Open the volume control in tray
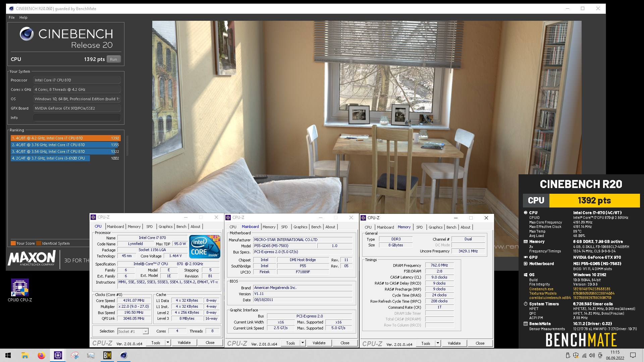 coord(592,355)
